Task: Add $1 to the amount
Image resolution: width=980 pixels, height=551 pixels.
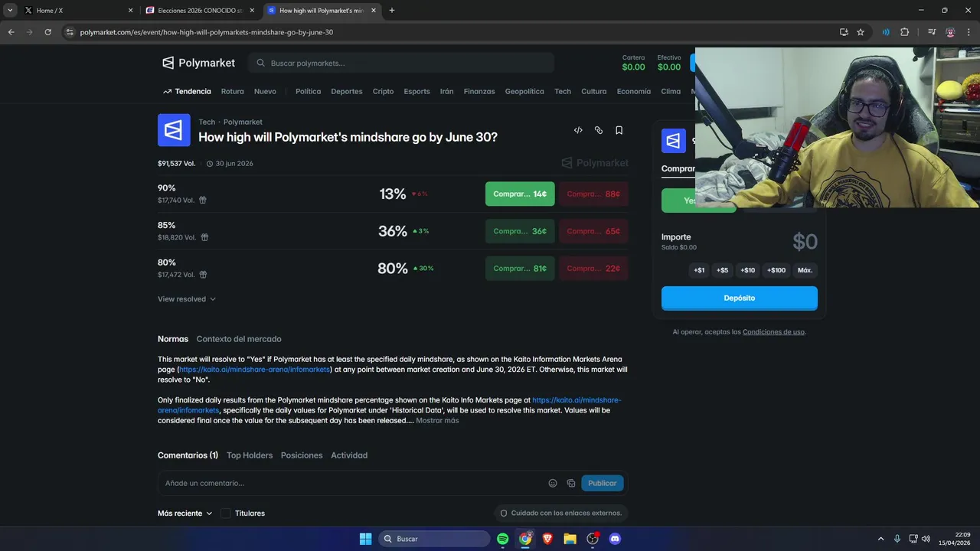Action: pyautogui.click(x=699, y=270)
